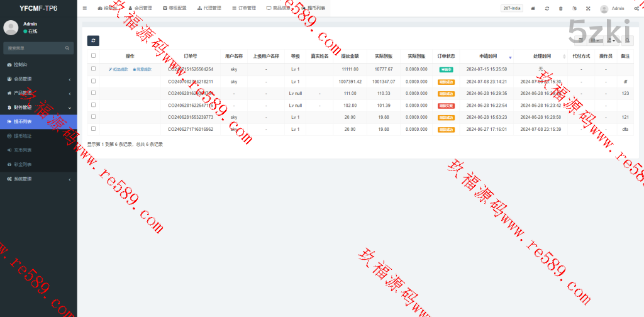This screenshot has width=644, height=317.
Task: Click the table search magnifier icon
Action: (x=627, y=41)
